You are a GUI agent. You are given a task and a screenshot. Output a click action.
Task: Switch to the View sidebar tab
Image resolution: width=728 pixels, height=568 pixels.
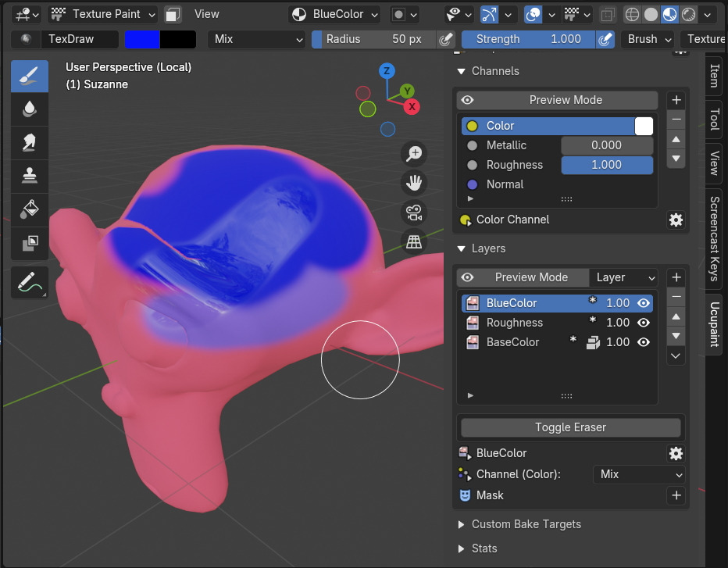click(x=714, y=163)
